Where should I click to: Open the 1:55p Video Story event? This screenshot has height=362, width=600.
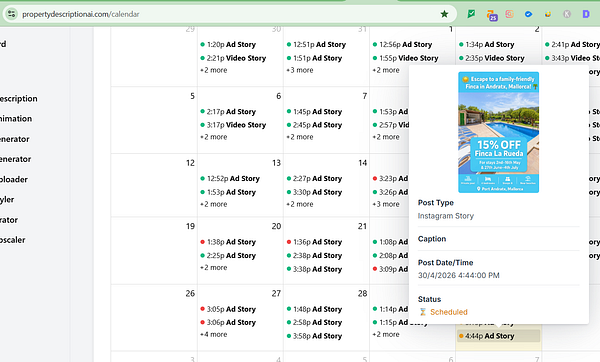coord(405,58)
